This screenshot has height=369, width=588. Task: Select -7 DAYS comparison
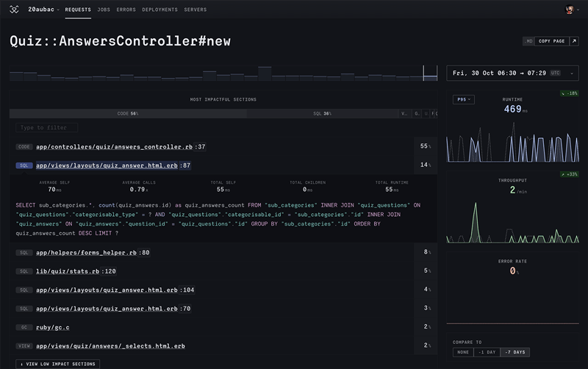[x=515, y=352]
